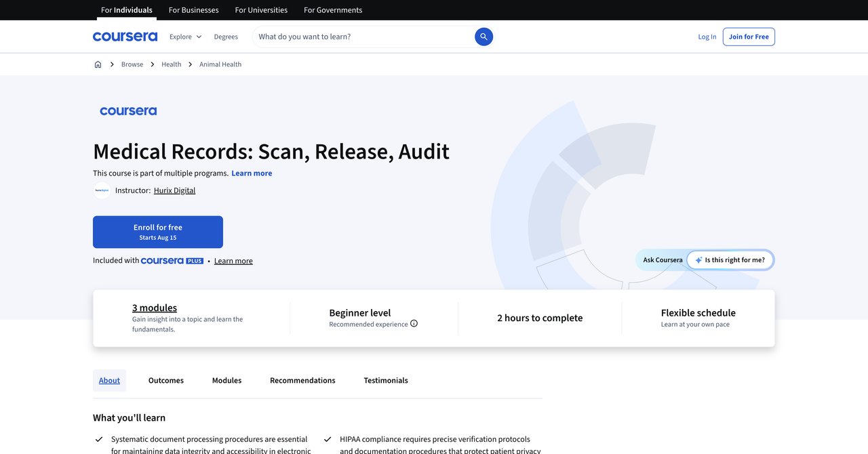Open Browse breadcrumb link
This screenshot has height=454, width=868.
(132, 64)
